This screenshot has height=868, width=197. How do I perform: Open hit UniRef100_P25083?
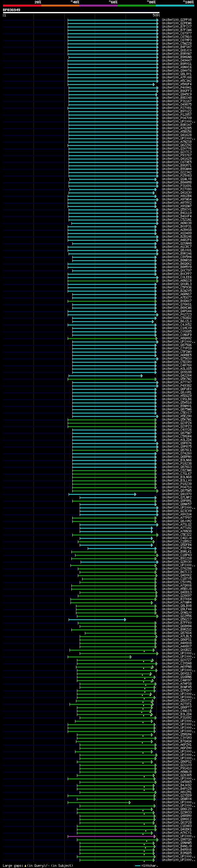point(177,176)
